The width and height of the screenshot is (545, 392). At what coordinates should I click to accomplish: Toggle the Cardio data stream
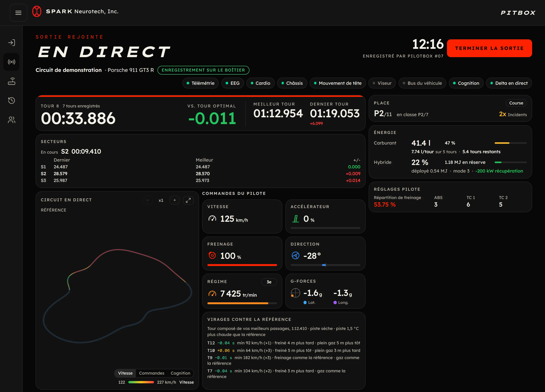tap(261, 83)
